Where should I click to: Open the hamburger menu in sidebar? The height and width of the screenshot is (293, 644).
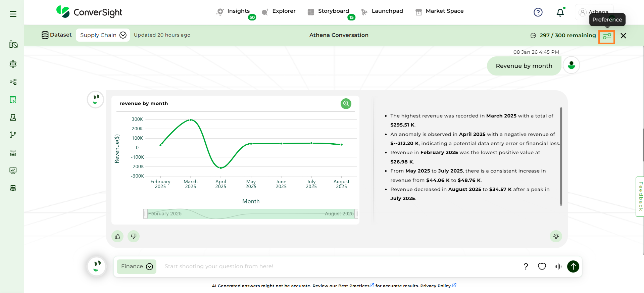click(13, 14)
